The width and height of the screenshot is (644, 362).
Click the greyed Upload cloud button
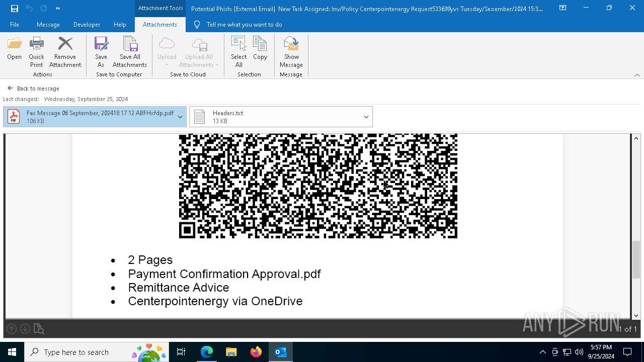pyautogui.click(x=167, y=52)
